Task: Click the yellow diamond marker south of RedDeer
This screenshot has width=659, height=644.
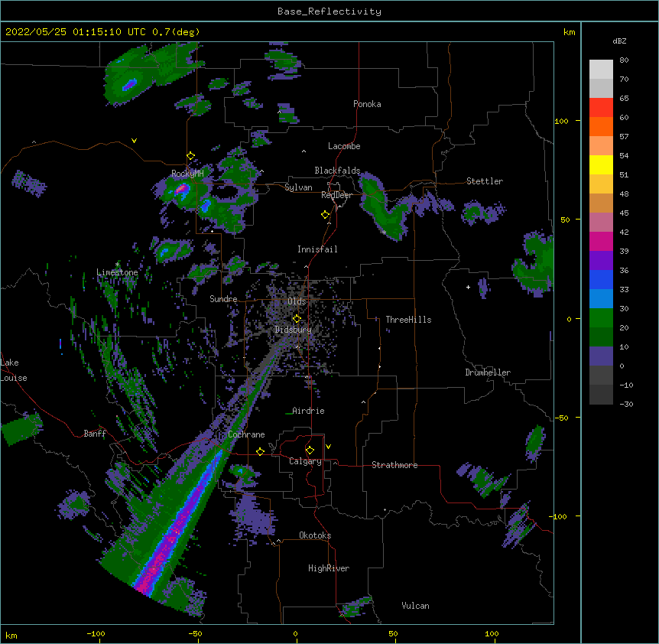Action: (x=326, y=215)
